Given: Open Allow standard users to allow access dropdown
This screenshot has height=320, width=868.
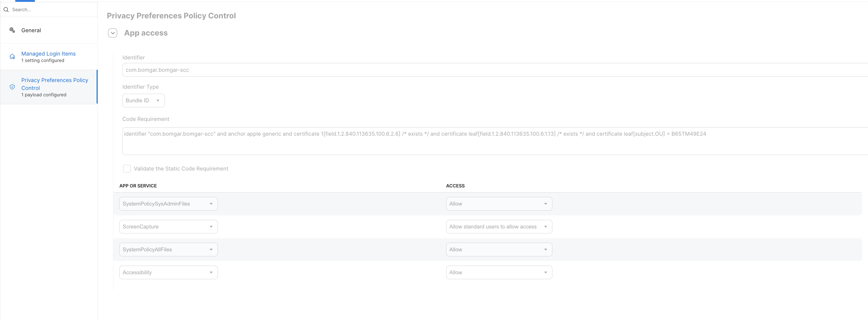Looking at the screenshot, I should click(499, 227).
